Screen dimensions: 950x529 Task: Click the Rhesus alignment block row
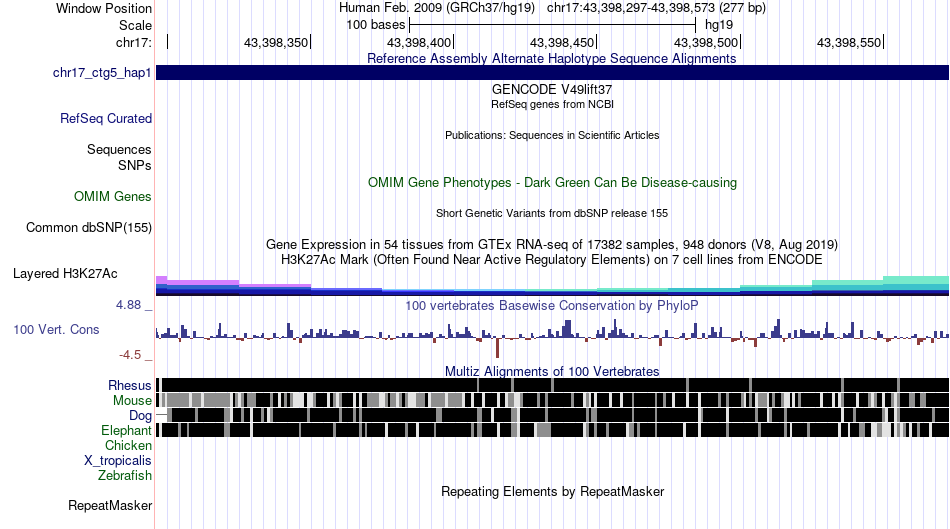tap(553, 385)
